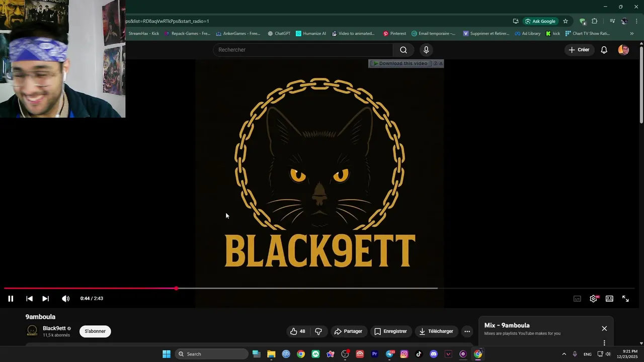Open the Mix playlist three-dot options
Screen dimensions: 644x362
tap(604, 343)
